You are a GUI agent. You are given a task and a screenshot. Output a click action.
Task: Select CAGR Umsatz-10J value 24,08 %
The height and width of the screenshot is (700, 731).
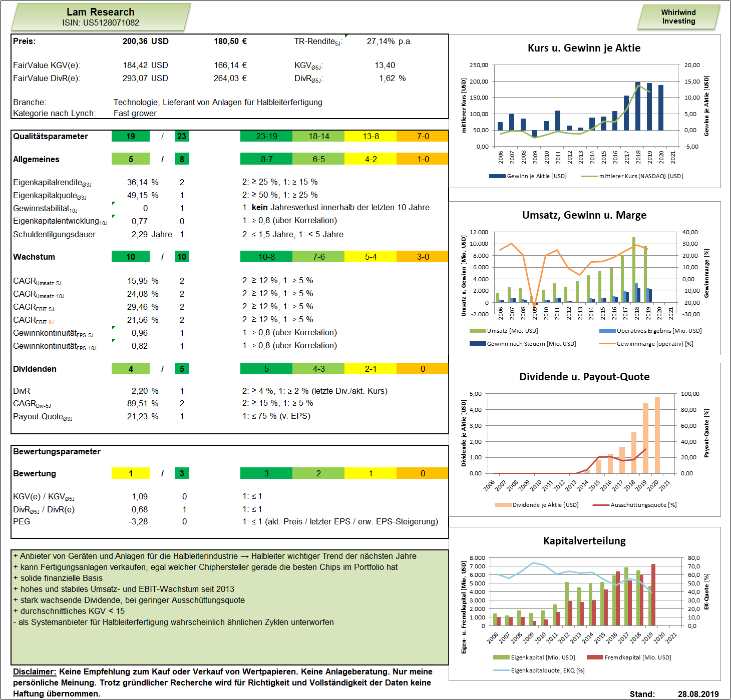(x=143, y=294)
